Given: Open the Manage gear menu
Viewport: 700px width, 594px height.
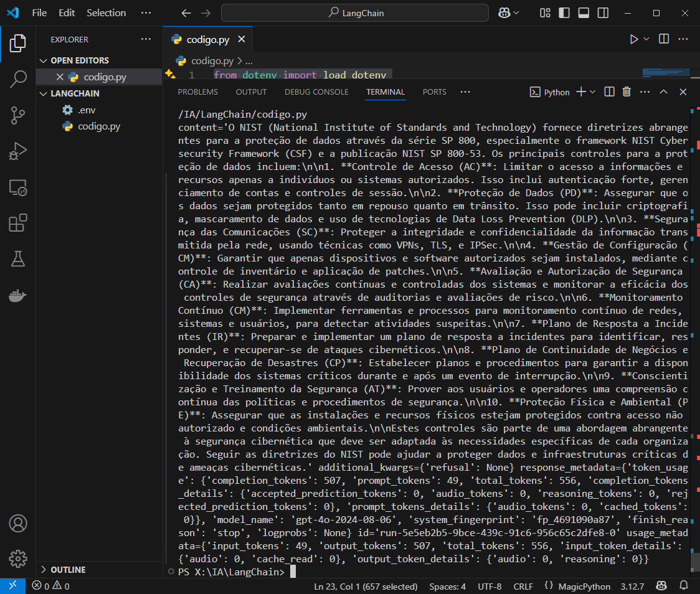Looking at the screenshot, I should (x=18, y=559).
